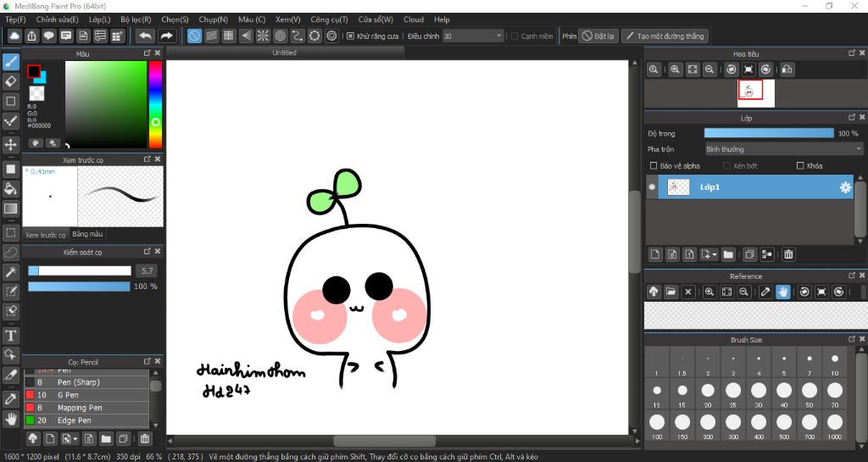The image size is (868, 462).
Task: Open the Help menu
Action: [442, 19]
